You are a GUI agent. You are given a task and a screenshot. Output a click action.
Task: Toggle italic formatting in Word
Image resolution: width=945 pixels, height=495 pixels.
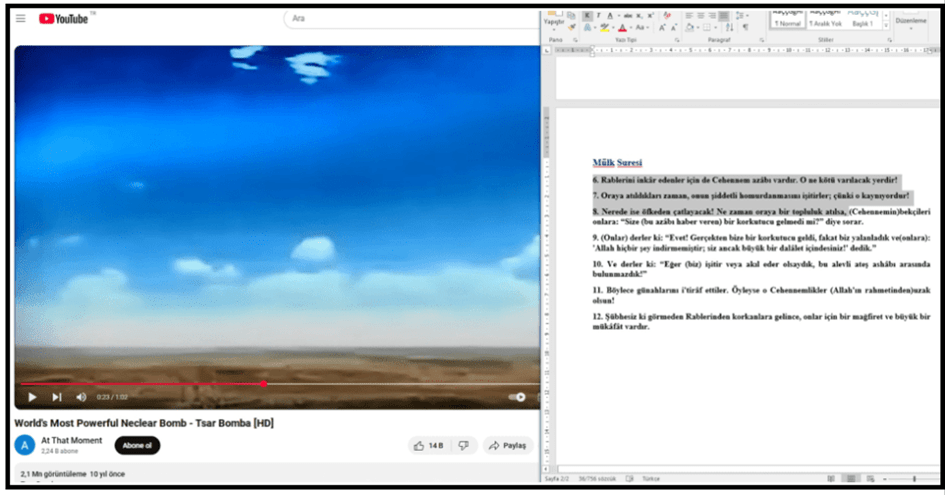coord(599,16)
